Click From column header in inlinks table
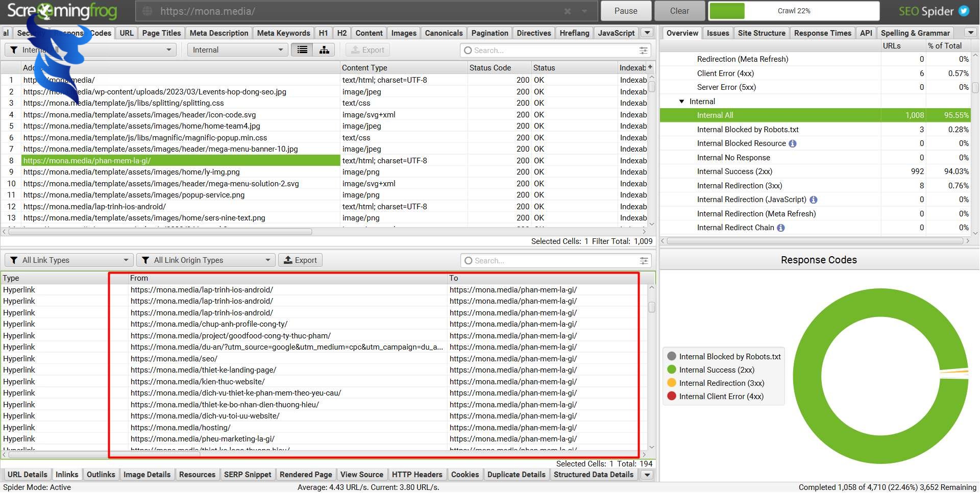980x493 pixels. tap(287, 278)
